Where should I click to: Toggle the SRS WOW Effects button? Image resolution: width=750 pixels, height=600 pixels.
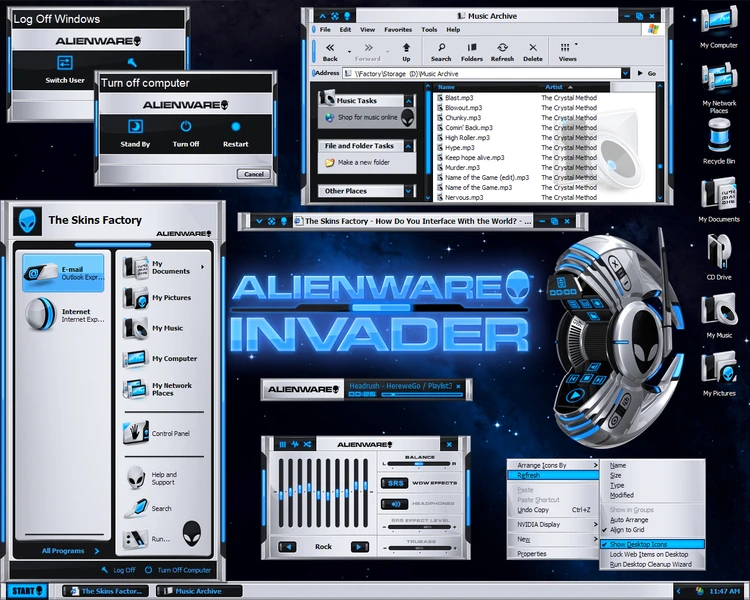[395, 483]
